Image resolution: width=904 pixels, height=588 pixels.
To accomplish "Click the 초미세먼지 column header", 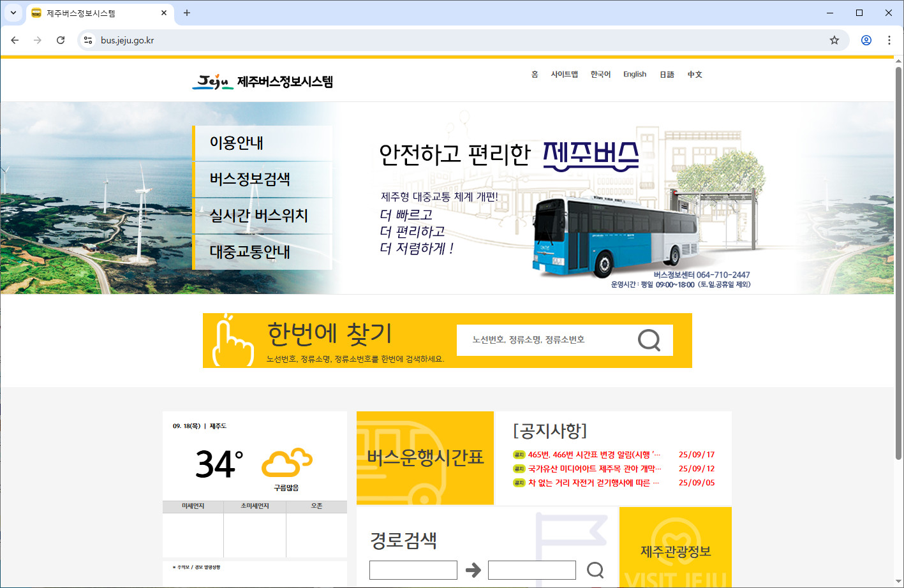I will (255, 506).
